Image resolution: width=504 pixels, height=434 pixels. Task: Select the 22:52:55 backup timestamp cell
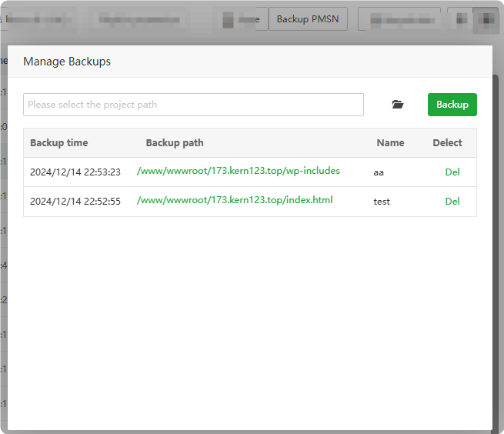click(75, 202)
